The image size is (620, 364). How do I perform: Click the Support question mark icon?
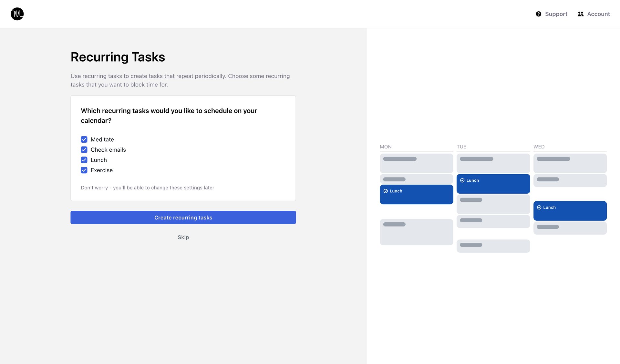539,14
